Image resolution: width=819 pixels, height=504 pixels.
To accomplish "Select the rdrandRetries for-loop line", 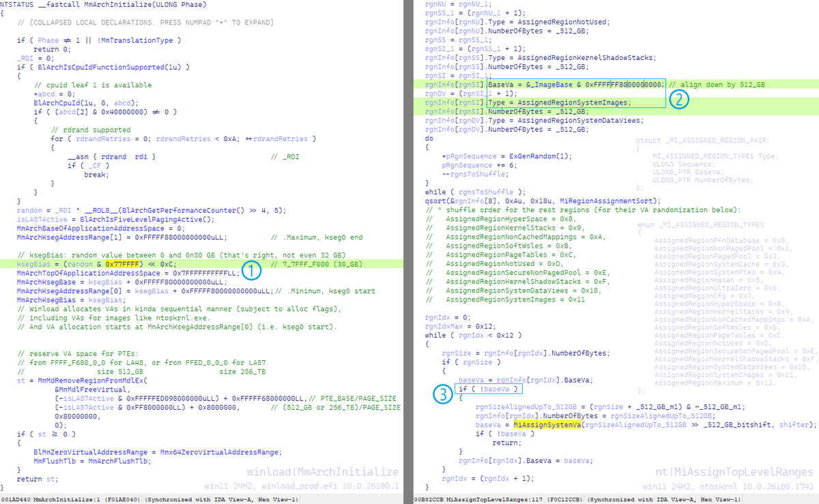I will (x=182, y=138).
